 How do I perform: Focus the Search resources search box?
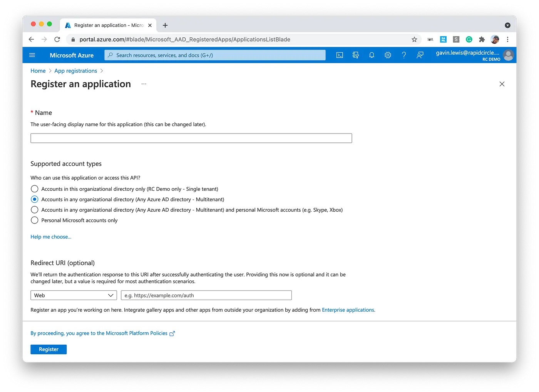tap(215, 55)
